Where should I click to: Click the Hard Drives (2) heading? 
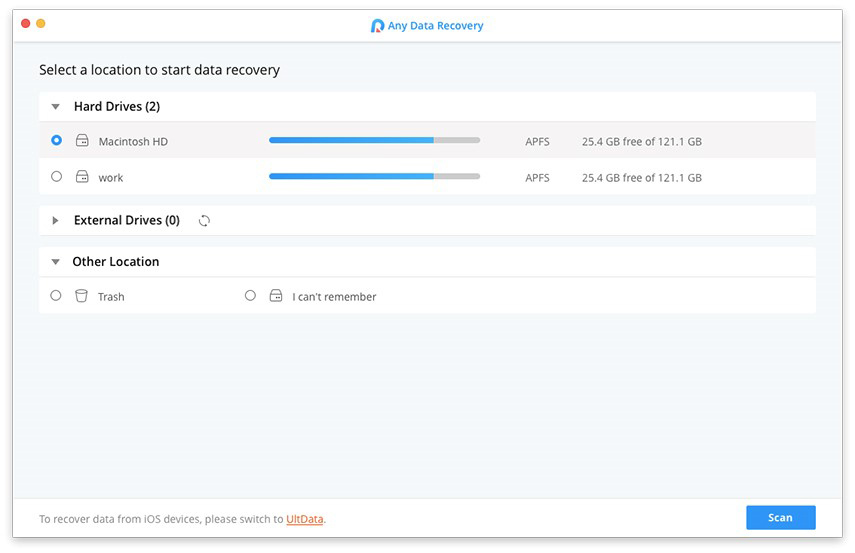pos(117,106)
